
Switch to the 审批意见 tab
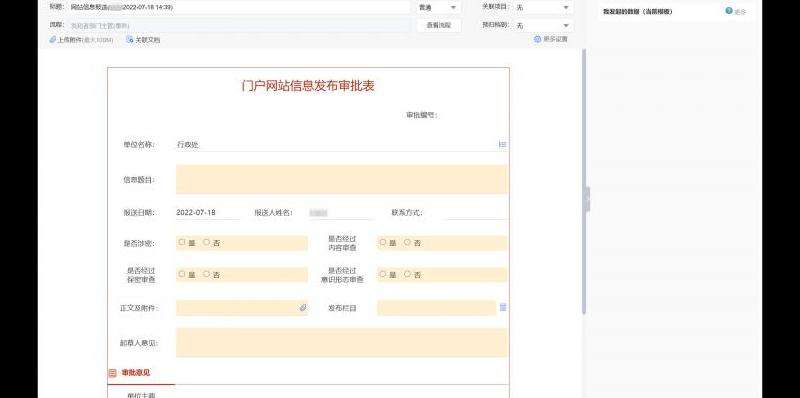coord(136,373)
